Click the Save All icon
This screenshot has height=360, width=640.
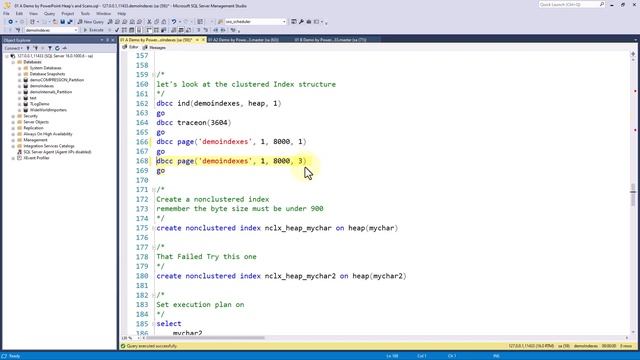[x=70, y=22]
